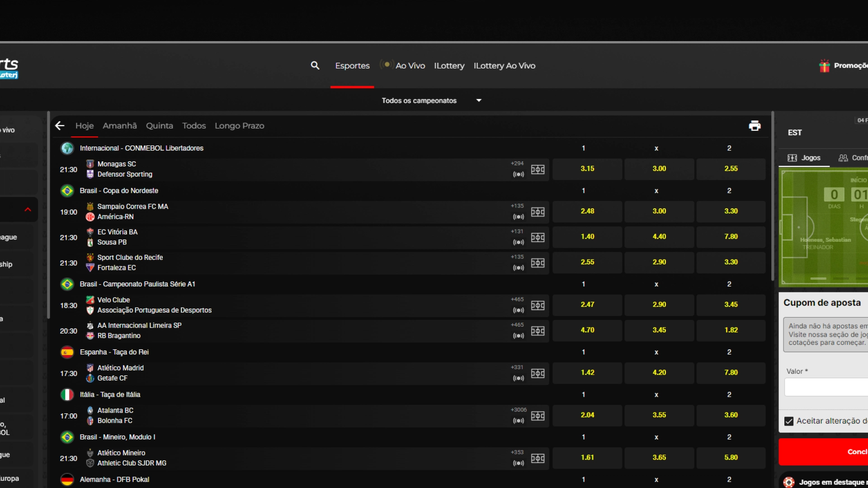Open match stats icon for Sampaio Correa
The height and width of the screenshot is (488, 868).
click(x=538, y=212)
